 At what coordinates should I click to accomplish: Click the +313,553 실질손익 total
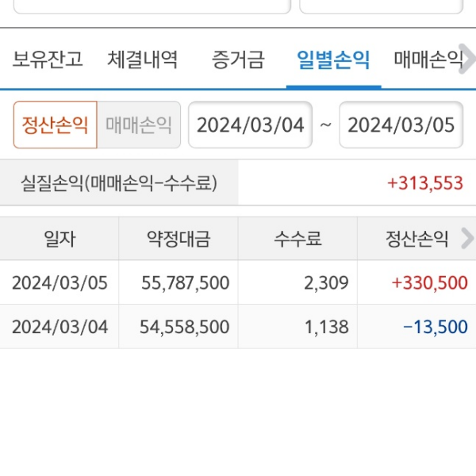click(424, 183)
